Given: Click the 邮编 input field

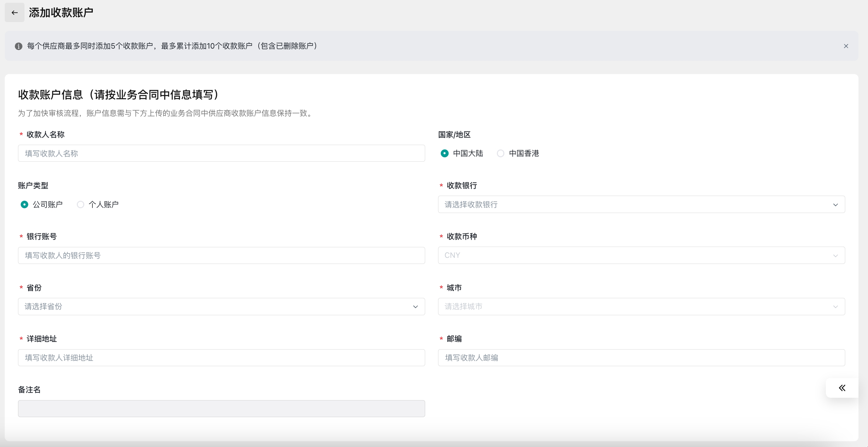Looking at the screenshot, I should pyautogui.click(x=641, y=358).
